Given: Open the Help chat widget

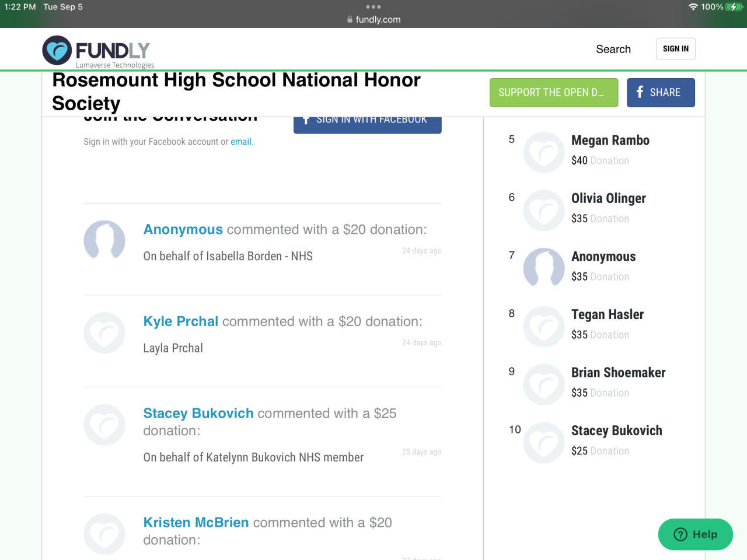Looking at the screenshot, I should [695, 534].
